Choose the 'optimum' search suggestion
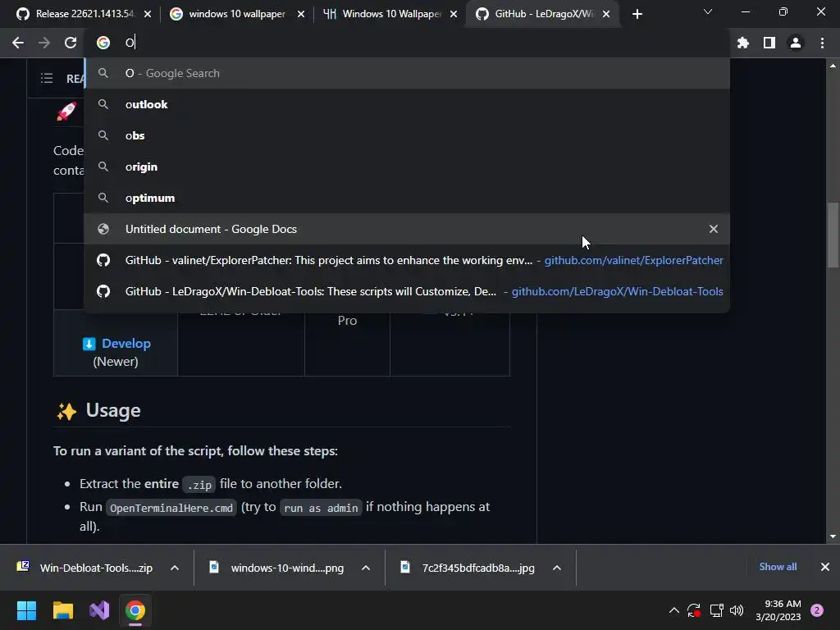This screenshot has height=630, width=840. click(x=407, y=198)
